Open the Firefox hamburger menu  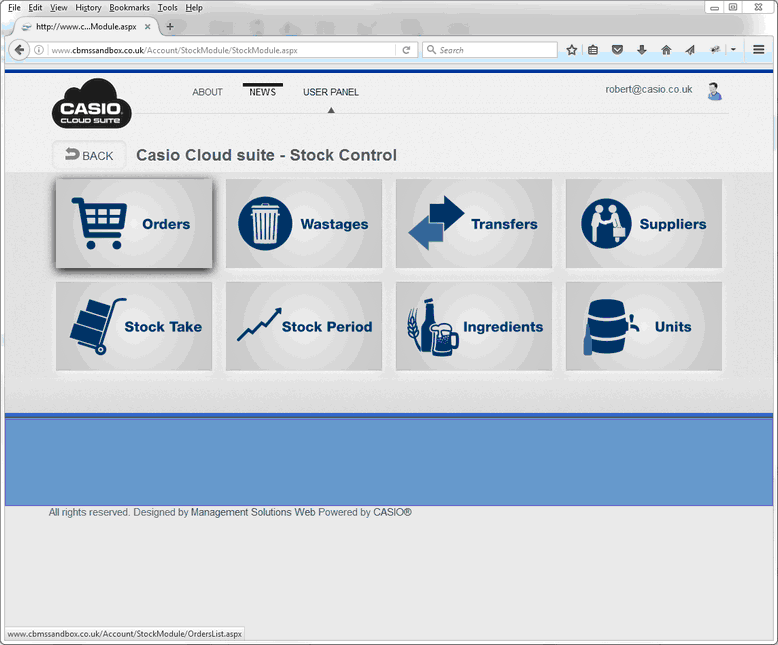[x=759, y=50]
